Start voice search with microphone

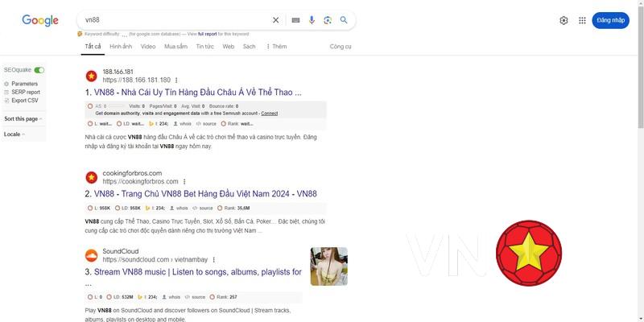[x=312, y=20]
